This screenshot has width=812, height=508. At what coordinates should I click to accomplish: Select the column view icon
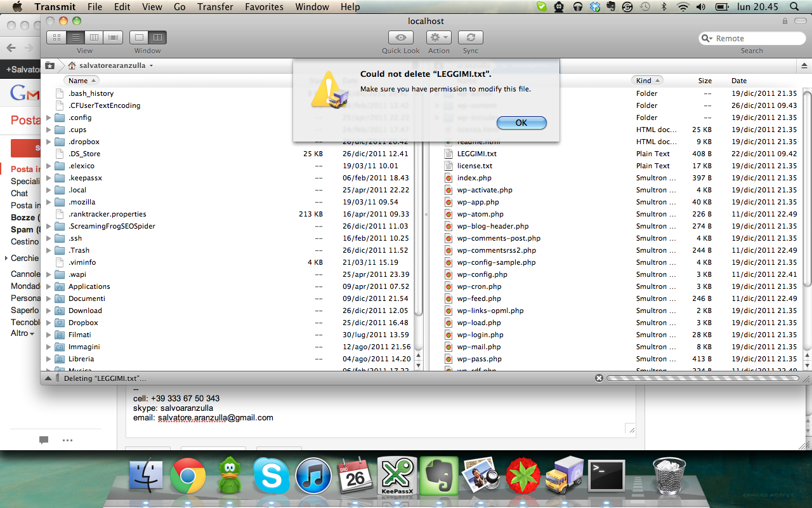[x=94, y=37]
